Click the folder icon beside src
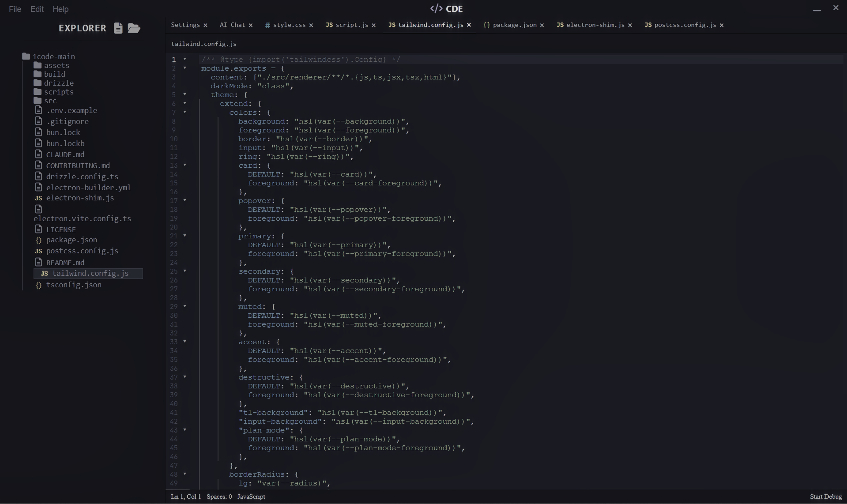 point(38,101)
